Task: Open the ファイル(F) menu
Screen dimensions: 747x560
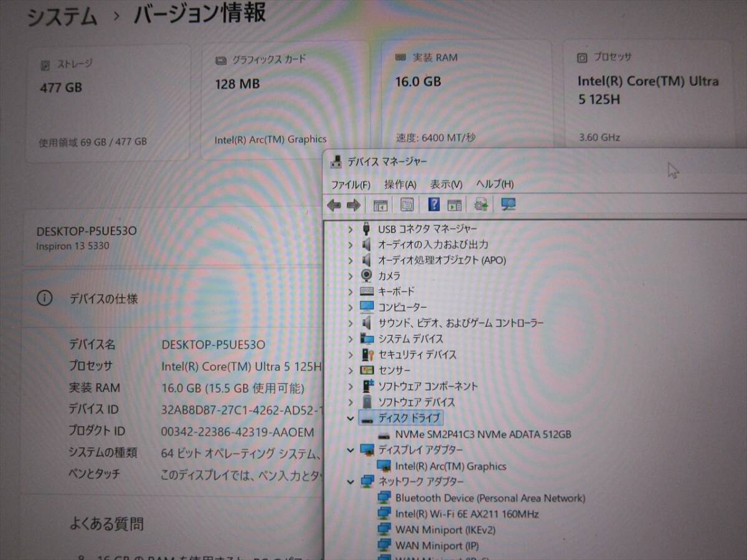Action: [350, 184]
